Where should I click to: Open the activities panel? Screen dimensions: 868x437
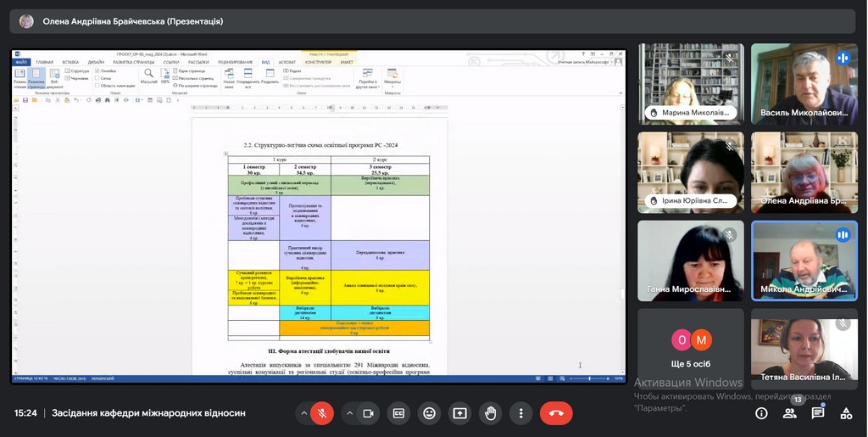[846, 413]
